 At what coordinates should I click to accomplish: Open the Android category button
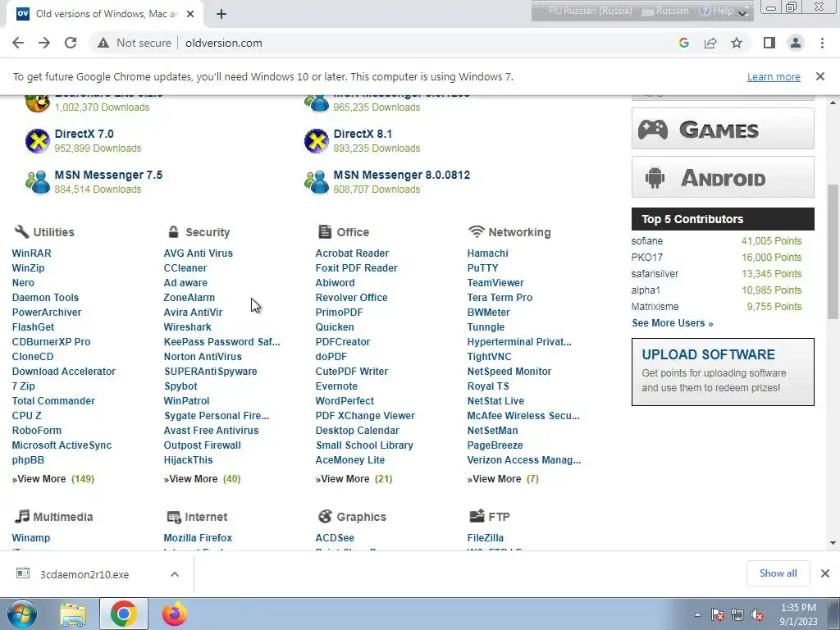point(723,177)
